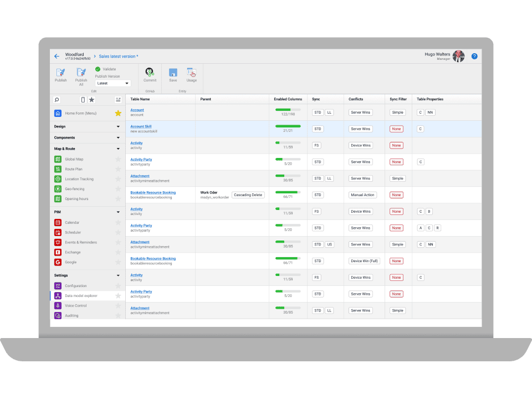Open the Account Skill table
This screenshot has height=399, width=532.
click(140, 126)
